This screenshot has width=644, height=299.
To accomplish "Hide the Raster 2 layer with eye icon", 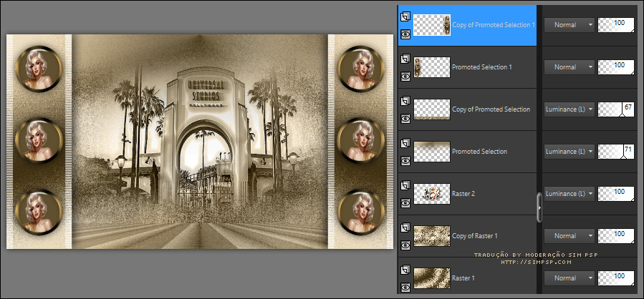I will (405, 202).
